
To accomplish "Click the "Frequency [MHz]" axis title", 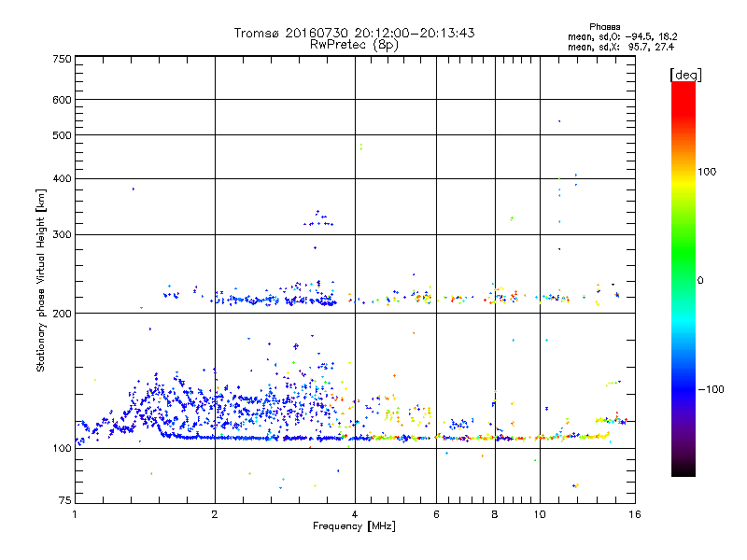I will tap(354, 526).
